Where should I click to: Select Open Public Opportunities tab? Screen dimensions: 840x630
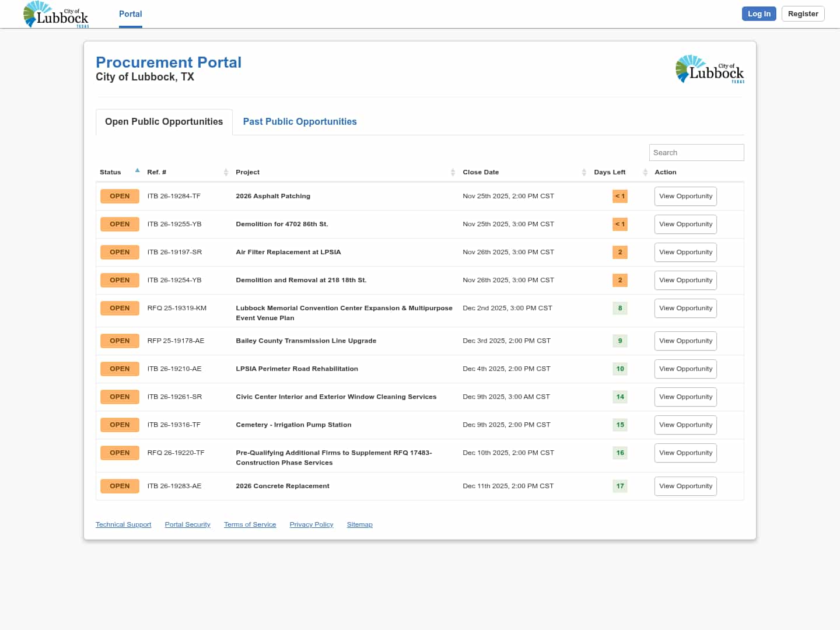[164, 122]
